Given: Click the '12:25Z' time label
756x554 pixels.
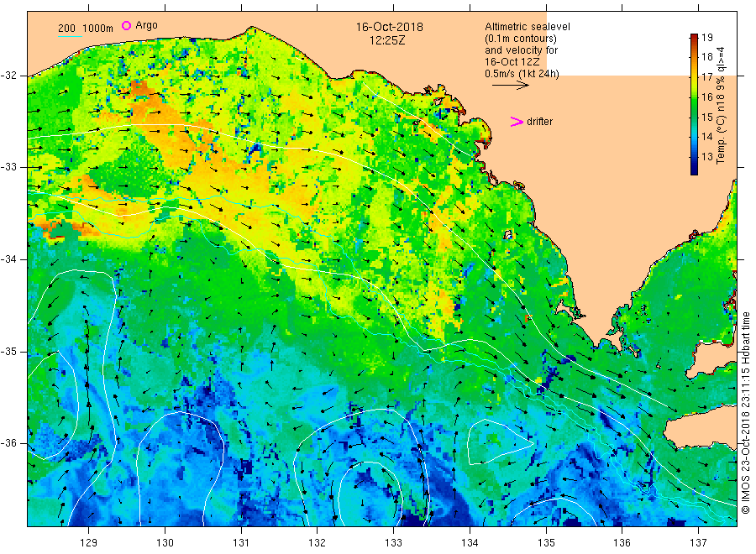Looking at the screenshot, I should pyautogui.click(x=387, y=40).
